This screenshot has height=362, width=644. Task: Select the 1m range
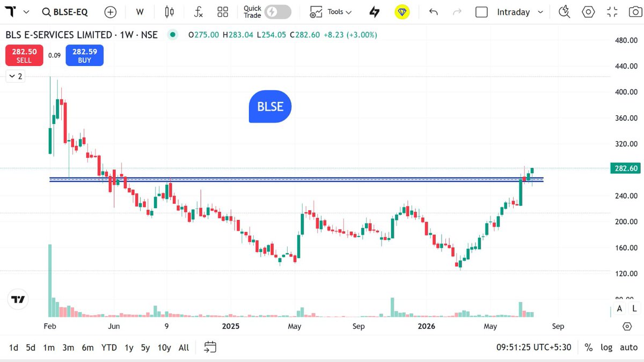(x=49, y=348)
